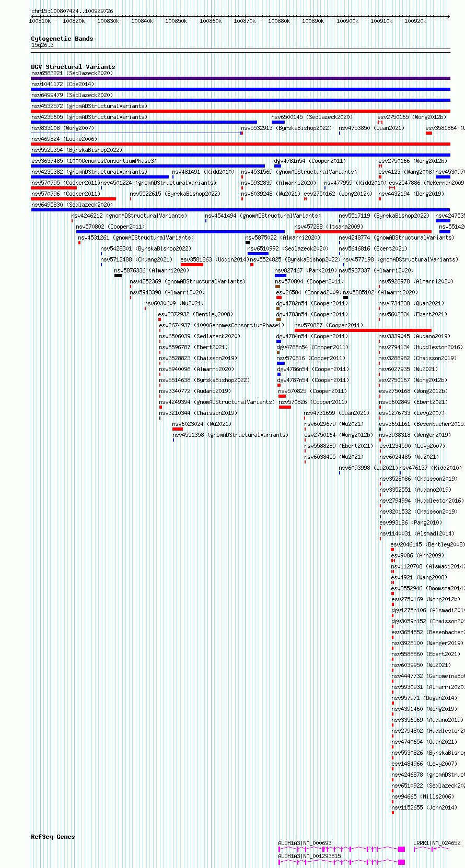Open nsv4541494 gnomAD variant label
Viewport: 465px width, 868px height.
(x=263, y=216)
